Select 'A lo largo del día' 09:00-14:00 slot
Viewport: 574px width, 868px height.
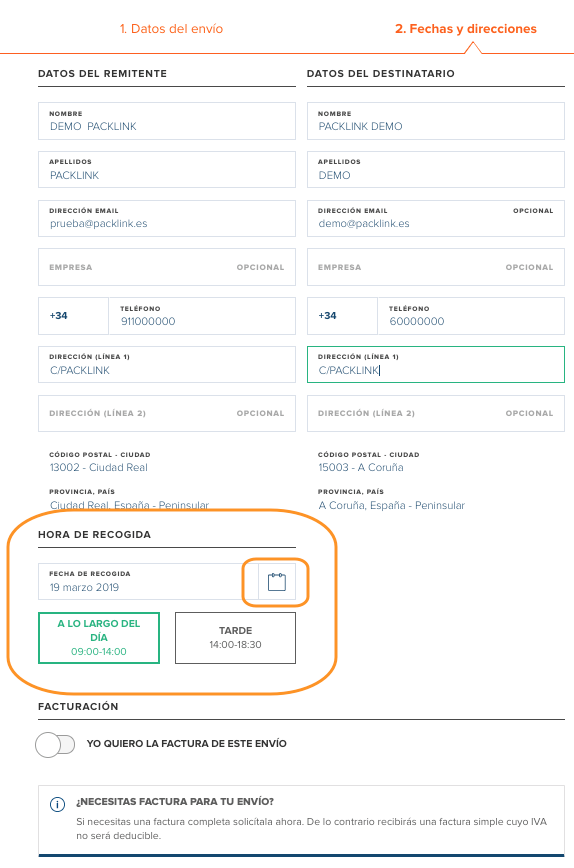click(99, 638)
